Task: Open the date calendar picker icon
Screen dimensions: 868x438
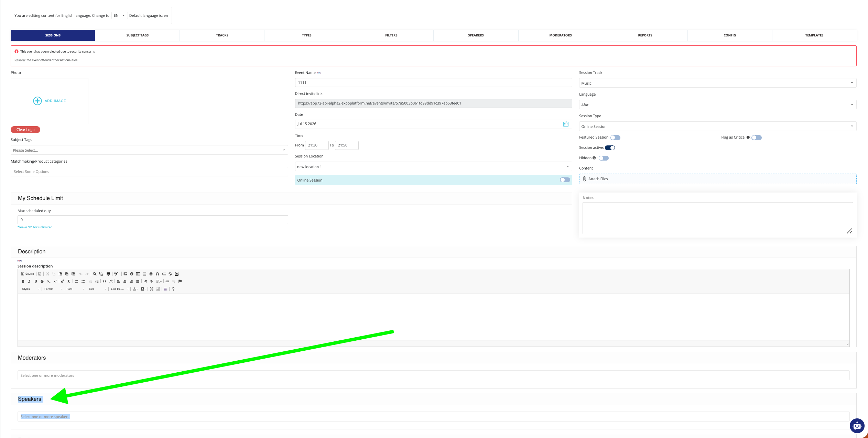Action: tap(566, 124)
